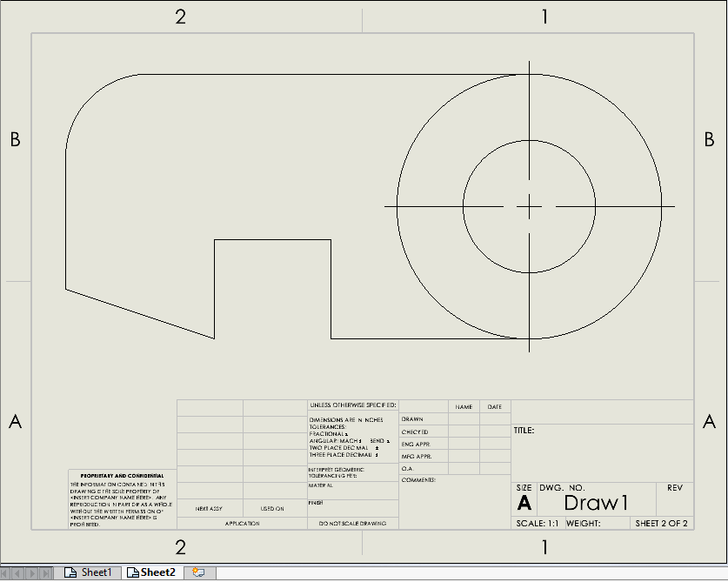
Task: Select the center mark intersection of circles
Action: pos(529,206)
